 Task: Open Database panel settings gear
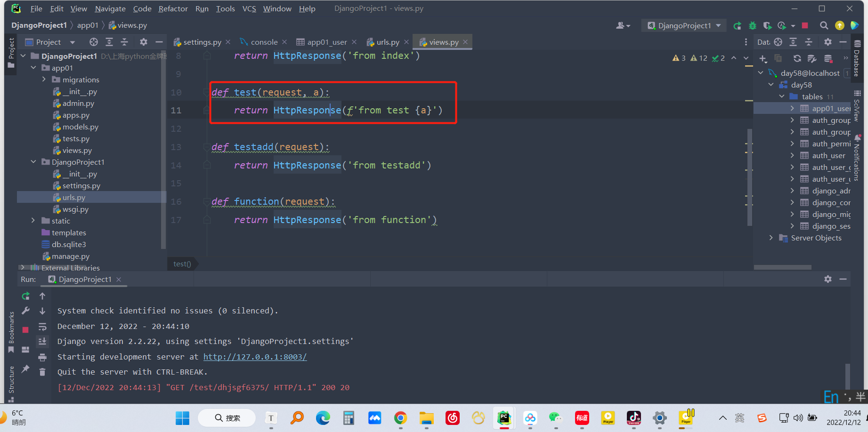(828, 42)
